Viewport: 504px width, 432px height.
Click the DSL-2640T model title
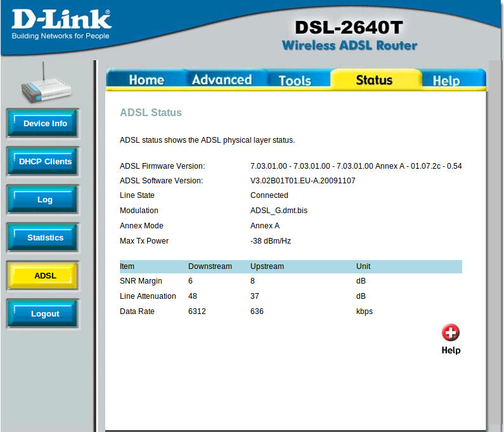pos(349,27)
